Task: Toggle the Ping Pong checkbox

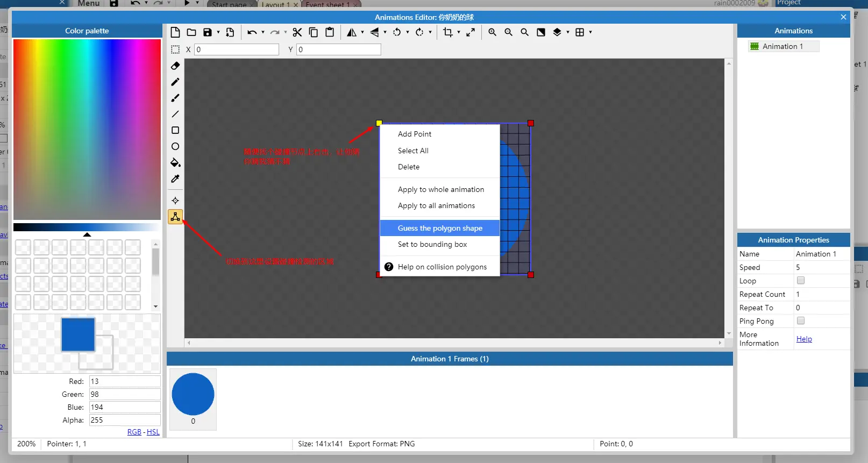Action: [x=801, y=320]
